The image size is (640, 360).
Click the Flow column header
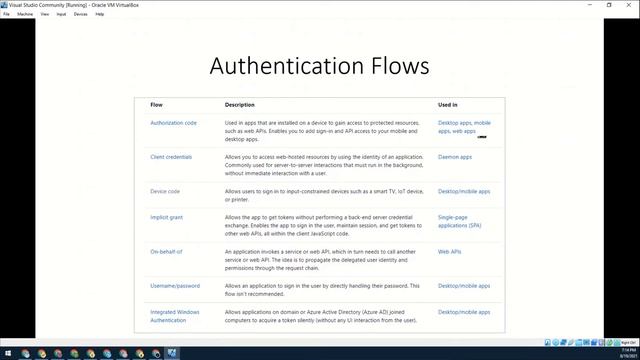pyautogui.click(x=156, y=105)
